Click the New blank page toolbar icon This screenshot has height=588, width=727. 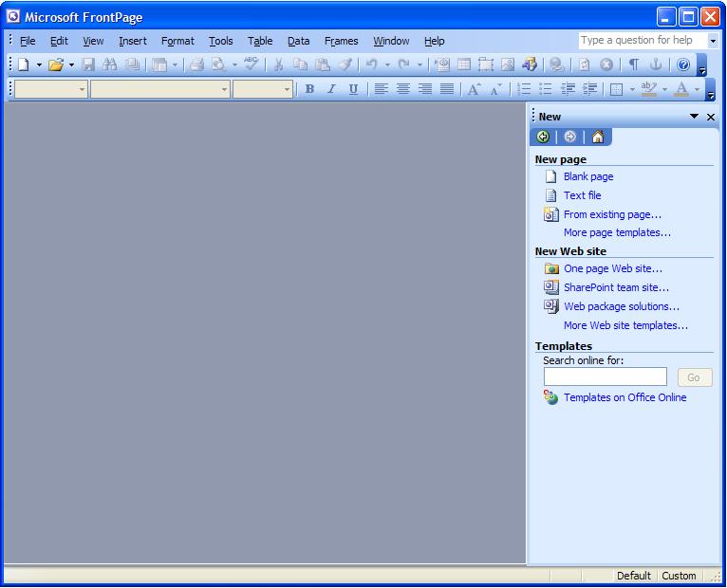point(23,64)
